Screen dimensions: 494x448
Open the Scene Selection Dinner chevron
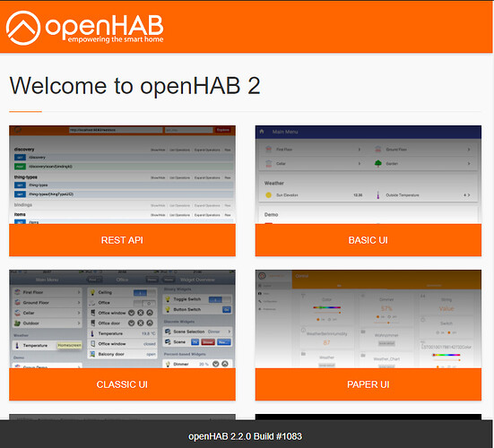(x=229, y=332)
